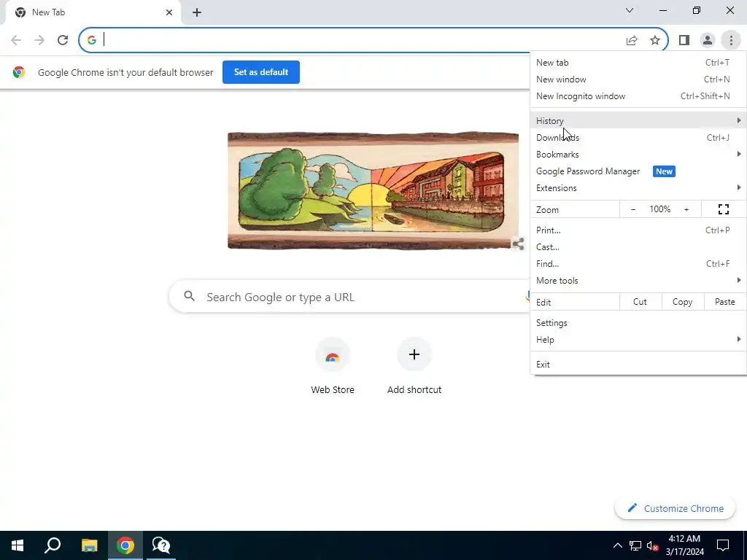747x560 pixels.
Task: Reload the page
Action: click(x=63, y=40)
